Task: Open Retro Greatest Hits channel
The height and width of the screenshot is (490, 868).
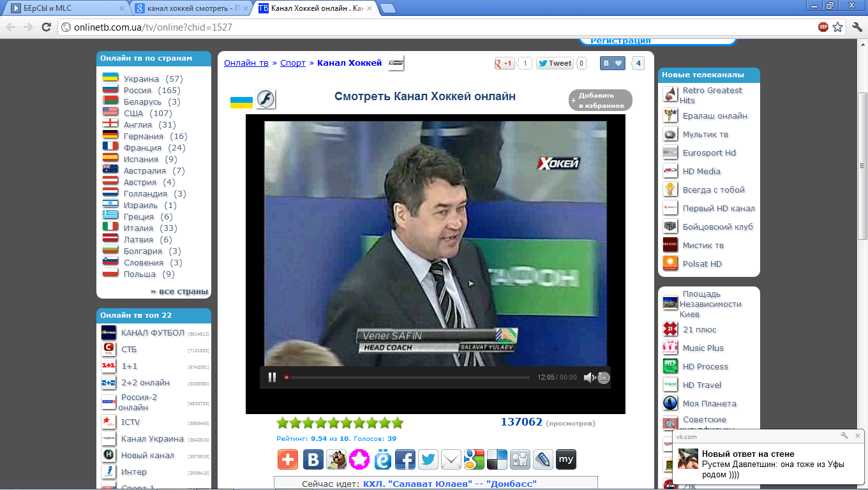Action: (x=711, y=95)
